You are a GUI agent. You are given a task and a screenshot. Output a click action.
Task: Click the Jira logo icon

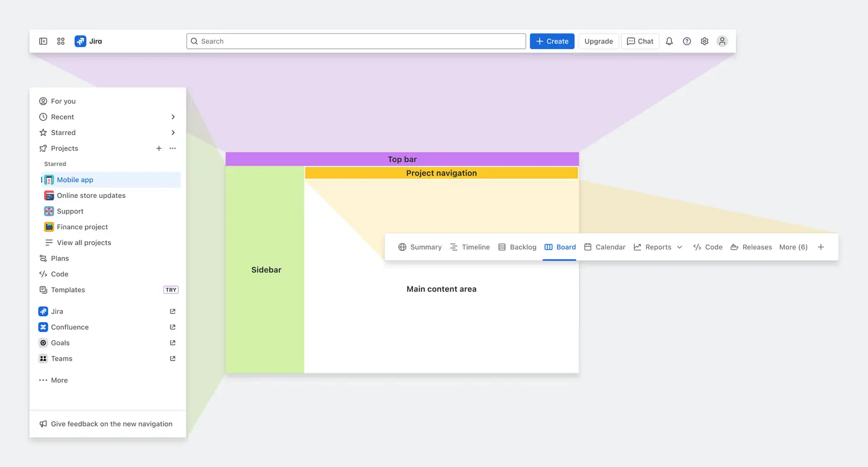point(80,41)
